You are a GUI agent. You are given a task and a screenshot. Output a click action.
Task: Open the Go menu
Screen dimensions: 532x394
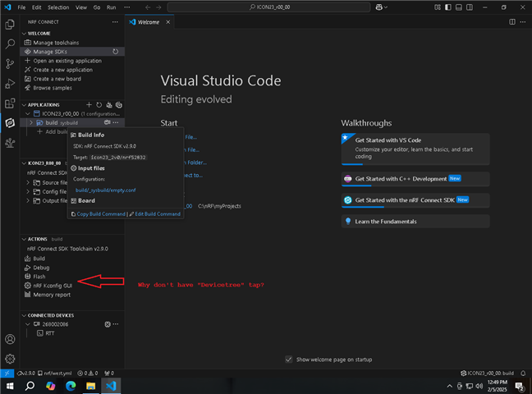(97, 7)
